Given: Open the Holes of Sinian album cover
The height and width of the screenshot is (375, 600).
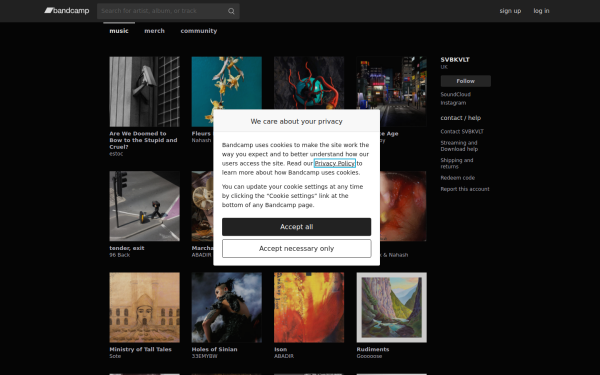Looking at the screenshot, I should (227, 307).
